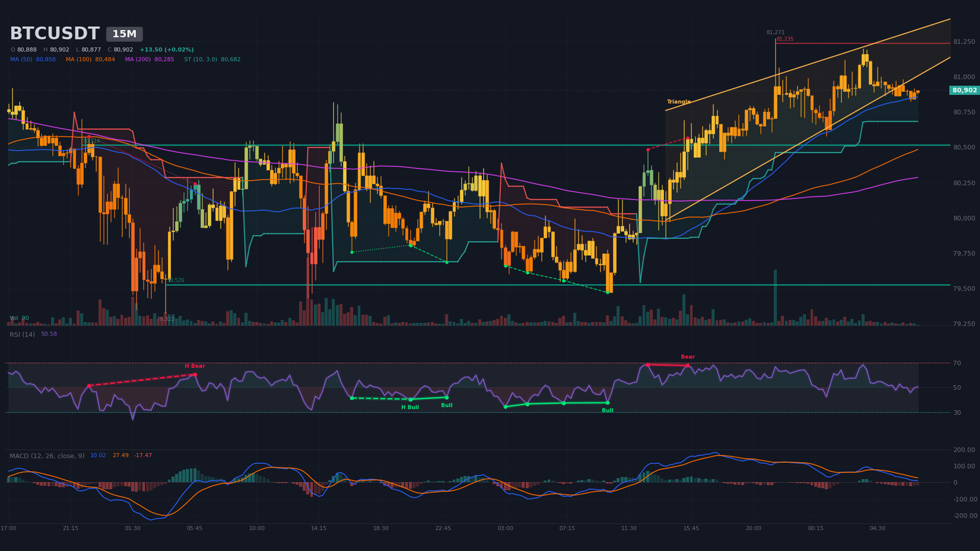Click the 80,000 price axis label
Image resolution: width=980 pixels, height=551 pixels.
point(964,218)
